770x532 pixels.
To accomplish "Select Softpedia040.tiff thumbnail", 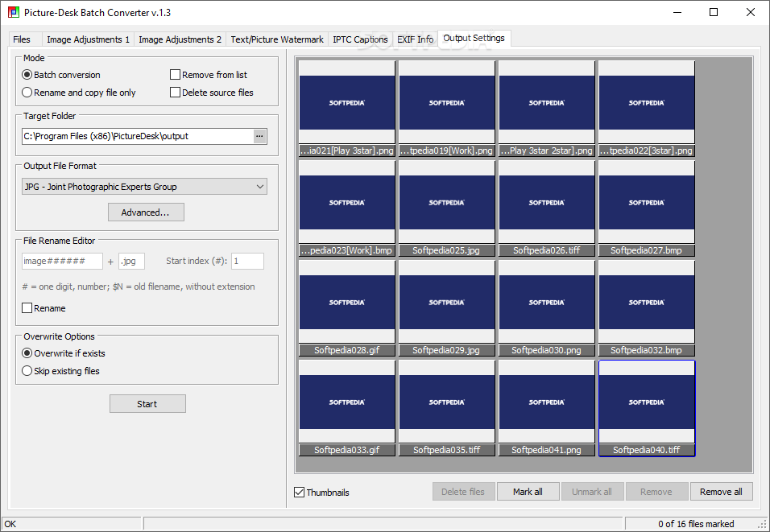I will (647, 408).
